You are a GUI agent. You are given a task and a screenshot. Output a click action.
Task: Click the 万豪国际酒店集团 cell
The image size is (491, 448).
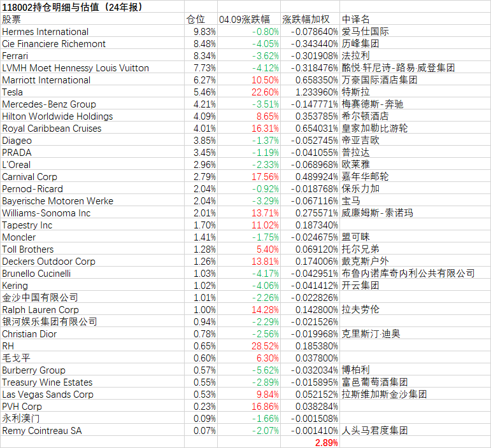(x=415, y=80)
